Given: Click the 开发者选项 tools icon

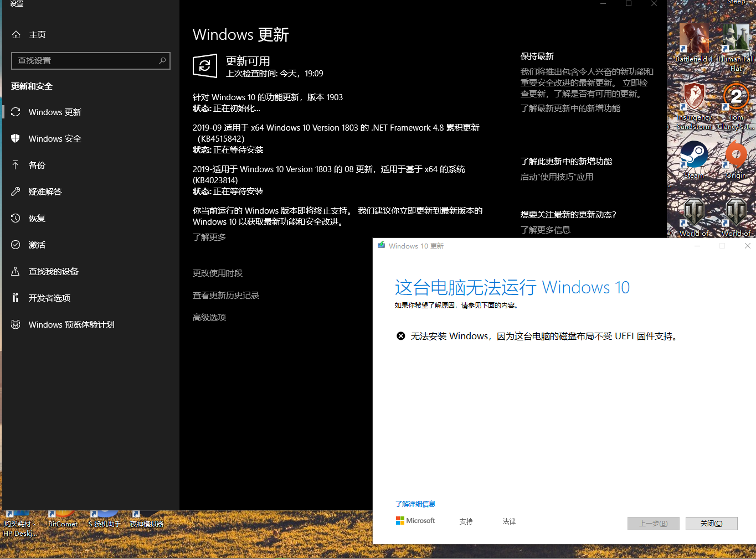Looking at the screenshot, I should (x=16, y=298).
